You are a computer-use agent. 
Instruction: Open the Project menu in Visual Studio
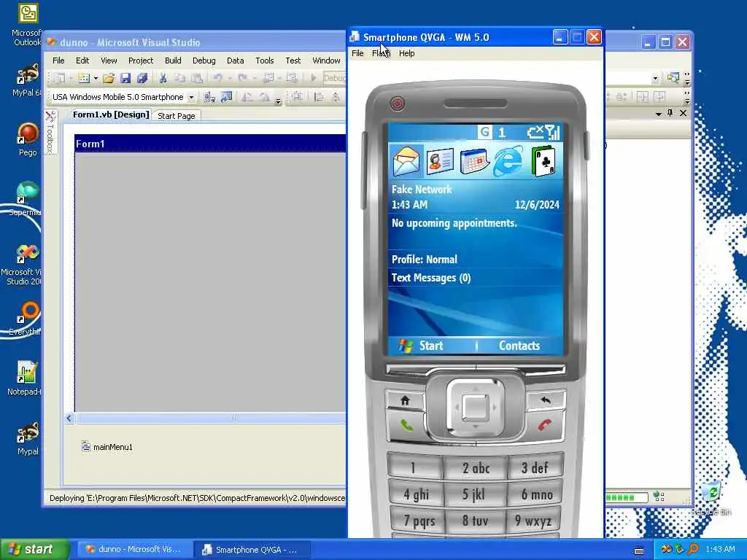click(x=141, y=61)
